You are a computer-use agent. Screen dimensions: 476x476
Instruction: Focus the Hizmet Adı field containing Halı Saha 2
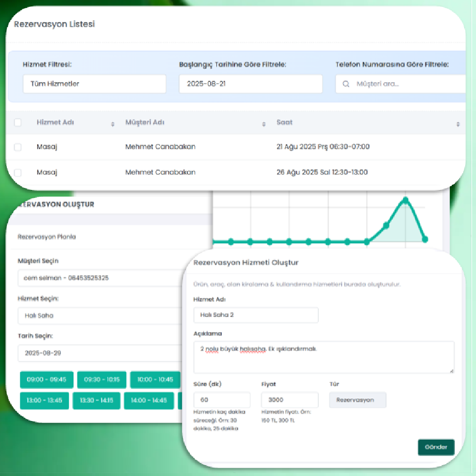pyautogui.click(x=256, y=315)
